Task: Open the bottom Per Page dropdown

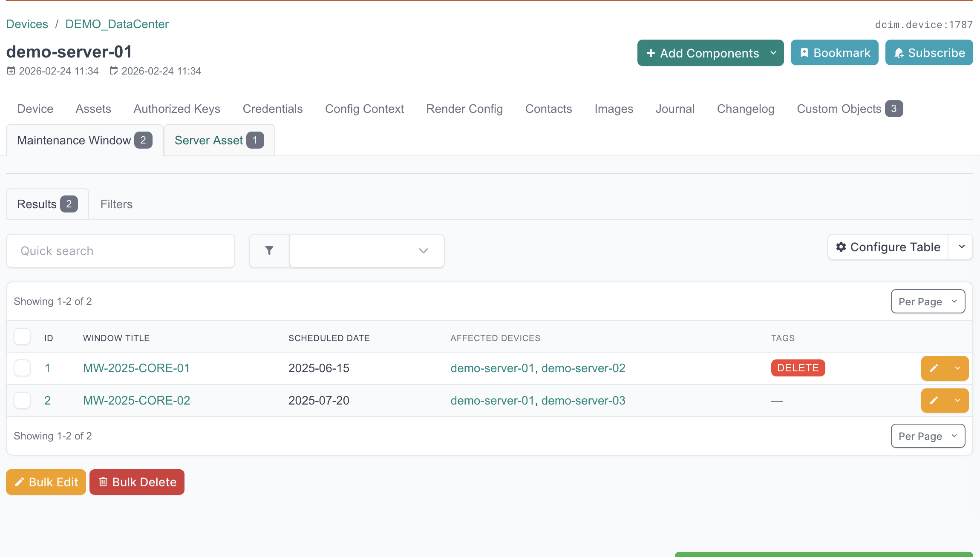Action: tap(928, 436)
